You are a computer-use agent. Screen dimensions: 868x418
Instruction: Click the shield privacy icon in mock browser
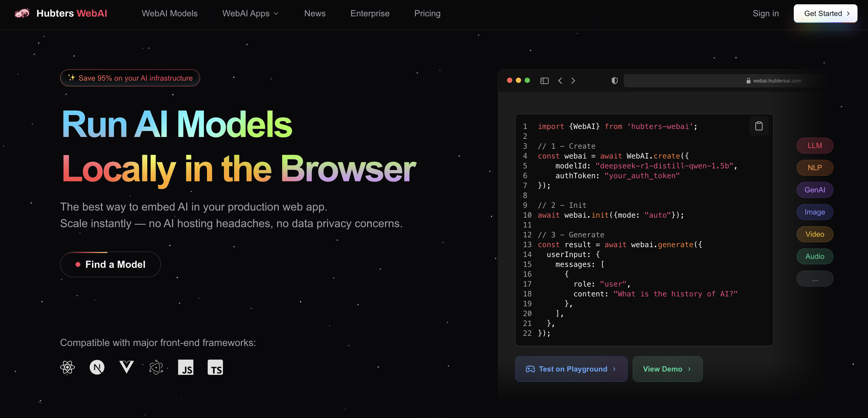(614, 81)
